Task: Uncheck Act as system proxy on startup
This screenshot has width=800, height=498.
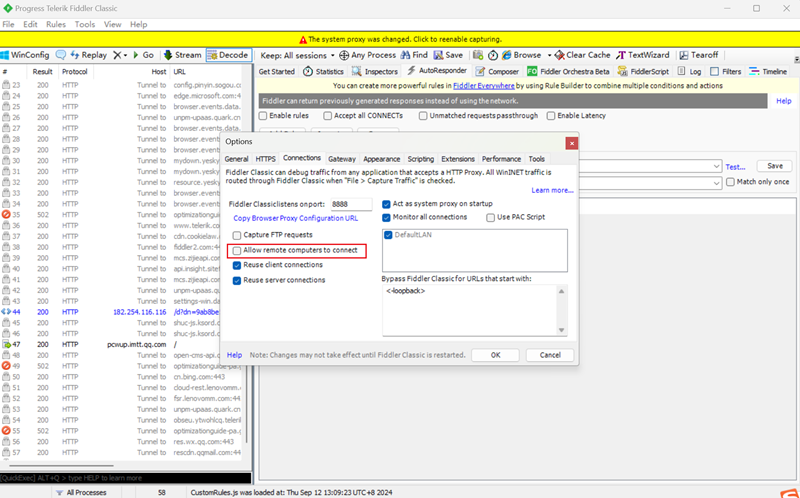Action: tap(387, 203)
